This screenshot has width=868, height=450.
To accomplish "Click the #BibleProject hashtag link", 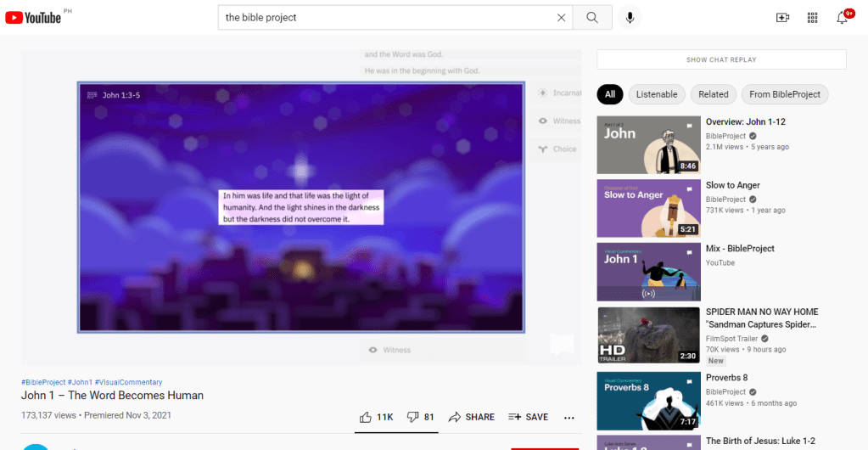I will [x=42, y=382].
